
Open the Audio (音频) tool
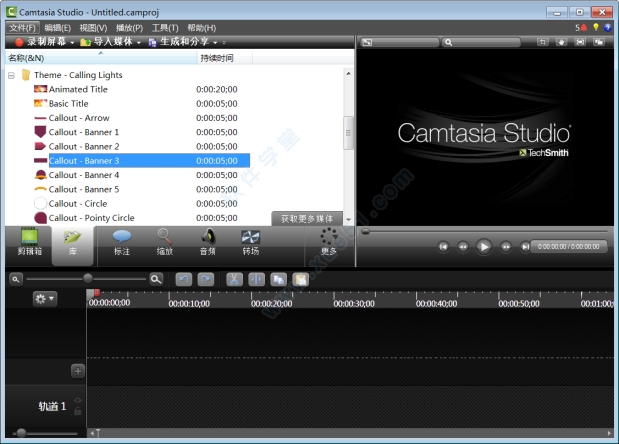point(208,242)
